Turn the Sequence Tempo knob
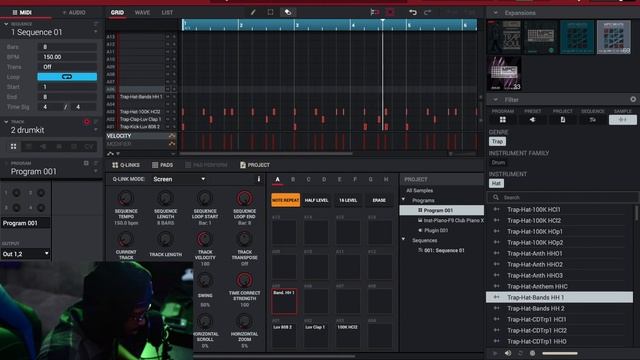The width and height of the screenshot is (640, 360). pos(126,199)
